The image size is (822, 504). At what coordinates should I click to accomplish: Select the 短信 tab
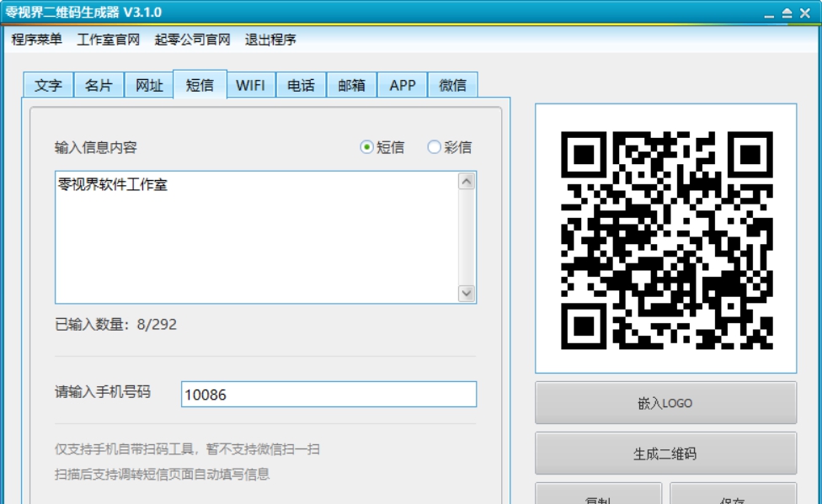[200, 84]
